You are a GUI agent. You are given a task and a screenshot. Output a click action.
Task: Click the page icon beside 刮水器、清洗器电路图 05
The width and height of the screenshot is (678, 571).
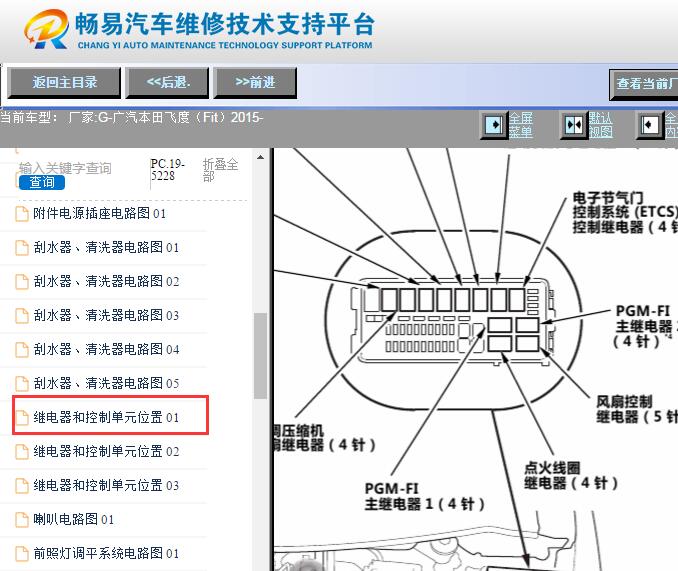pos(22,383)
